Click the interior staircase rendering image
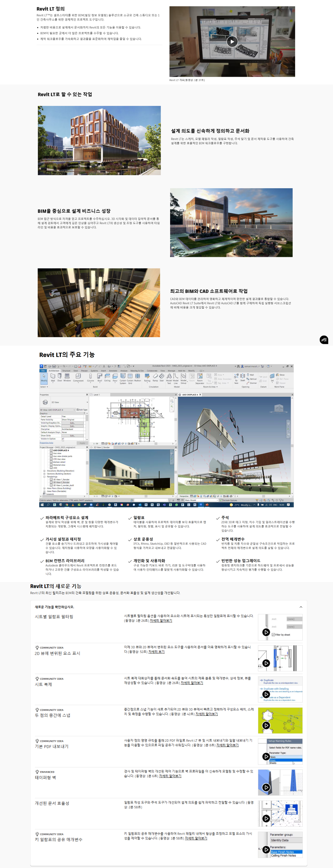 pos(99,303)
